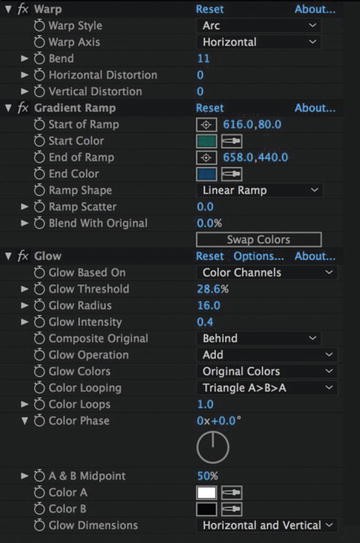
Task: Toggle the stopwatch for Bend
Action: pyautogui.click(x=39, y=59)
